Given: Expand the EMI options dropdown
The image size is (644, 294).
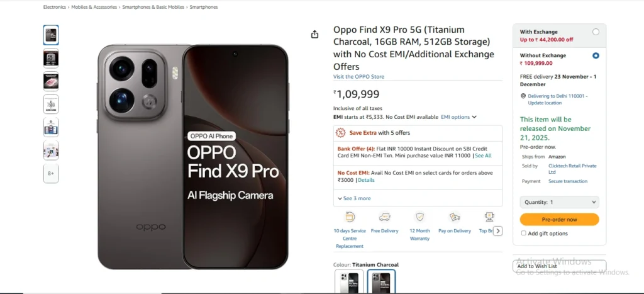Looking at the screenshot, I should point(458,117).
